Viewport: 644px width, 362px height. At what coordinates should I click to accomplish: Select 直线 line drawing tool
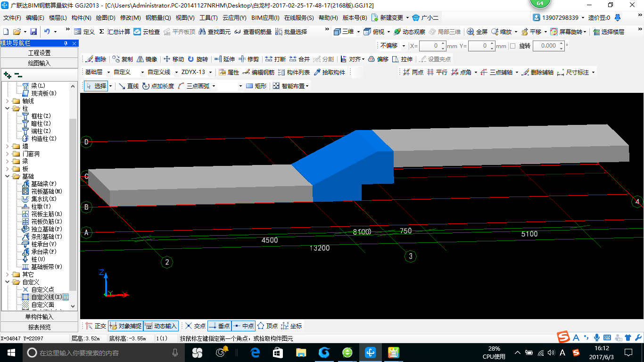129,86
